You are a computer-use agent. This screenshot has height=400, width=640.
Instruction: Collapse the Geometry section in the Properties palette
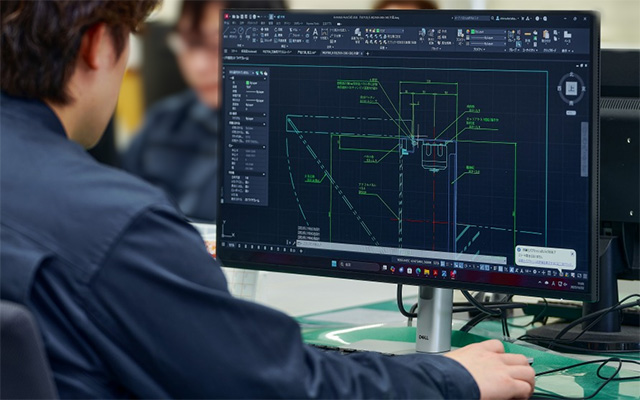tap(264, 147)
